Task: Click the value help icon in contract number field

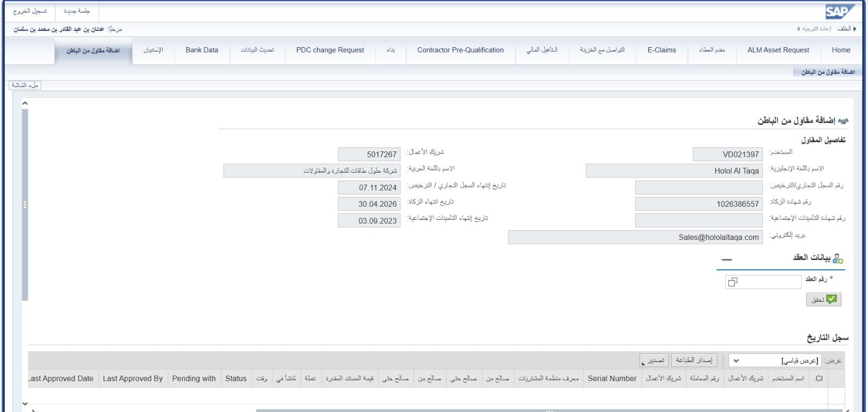Action: pos(733,282)
